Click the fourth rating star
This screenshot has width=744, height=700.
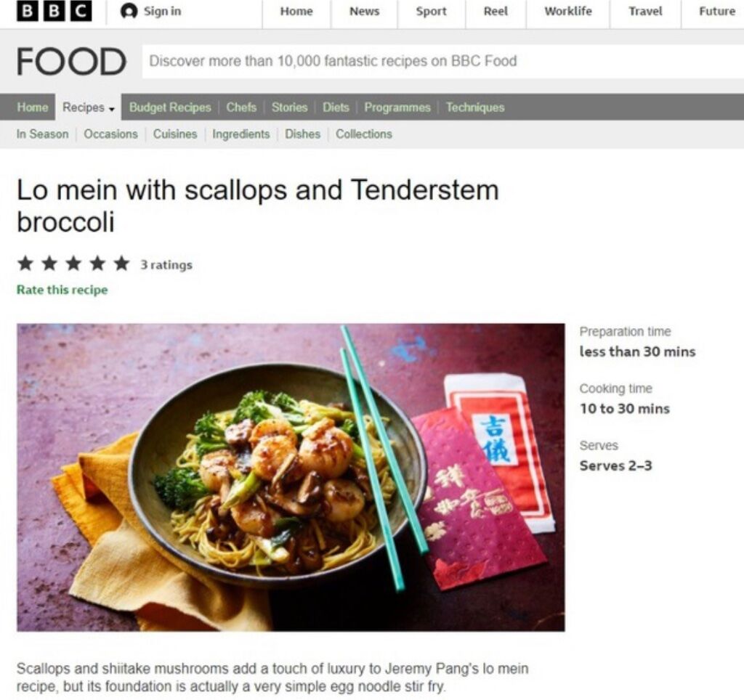click(x=98, y=263)
